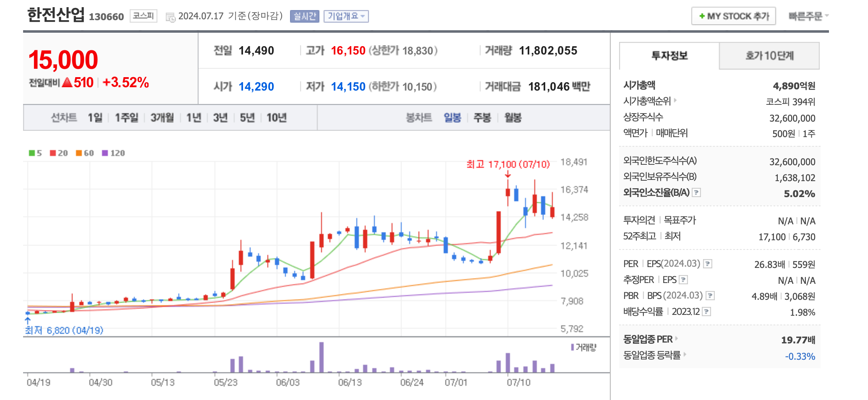This screenshot has height=400, width=868.
Task: Click the calendar icon beside the 2024.07.17 date
Action: [x=171, y=16]
